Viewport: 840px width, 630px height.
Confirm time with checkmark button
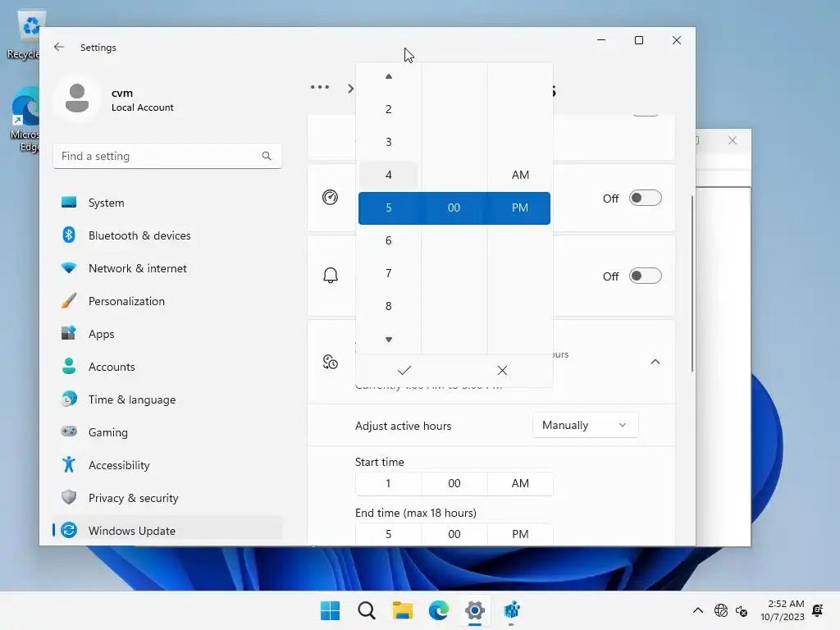(x=404, y=370)
